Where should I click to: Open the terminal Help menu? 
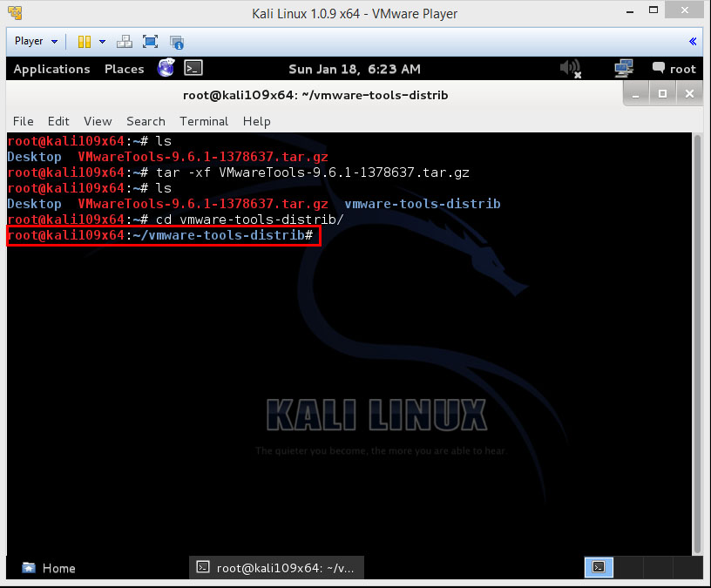257,121
